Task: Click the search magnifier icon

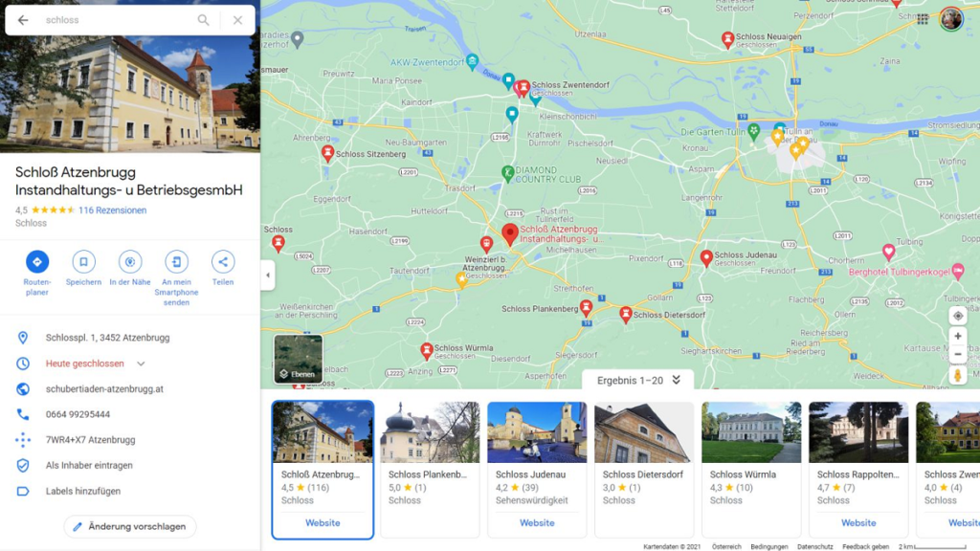Action: coord(204,20)
